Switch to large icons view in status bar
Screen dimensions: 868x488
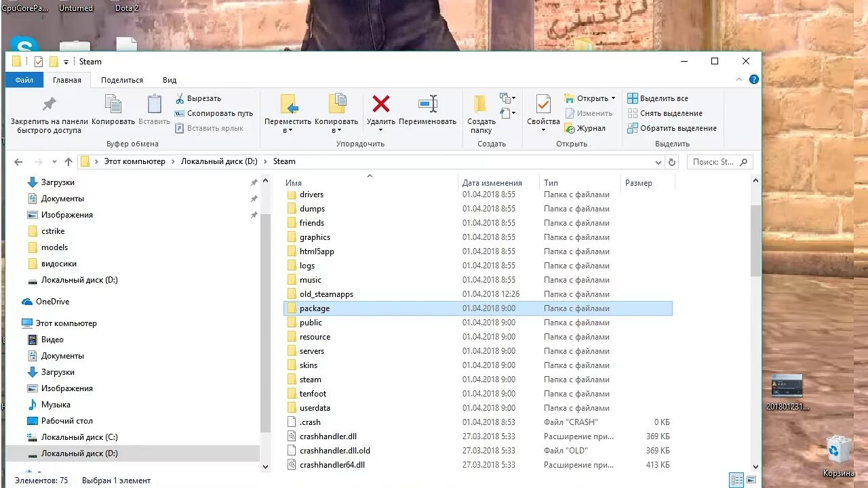point(751,480)
